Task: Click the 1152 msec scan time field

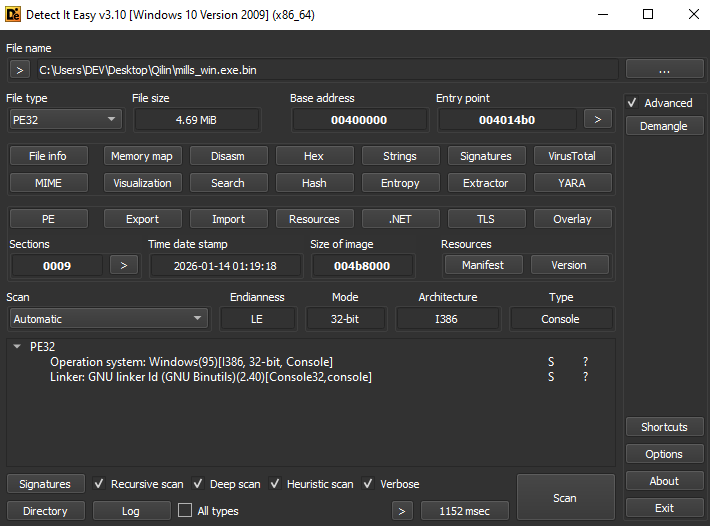Action: [465, 511]
